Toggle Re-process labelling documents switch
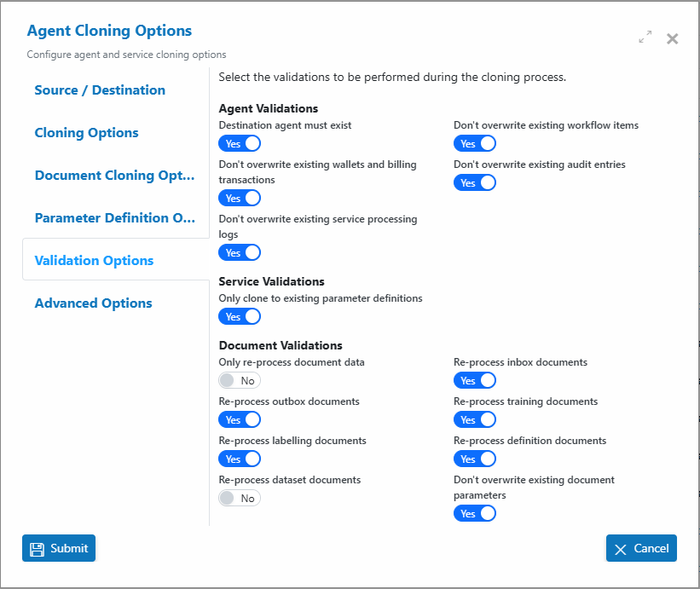 coord(240,459)
